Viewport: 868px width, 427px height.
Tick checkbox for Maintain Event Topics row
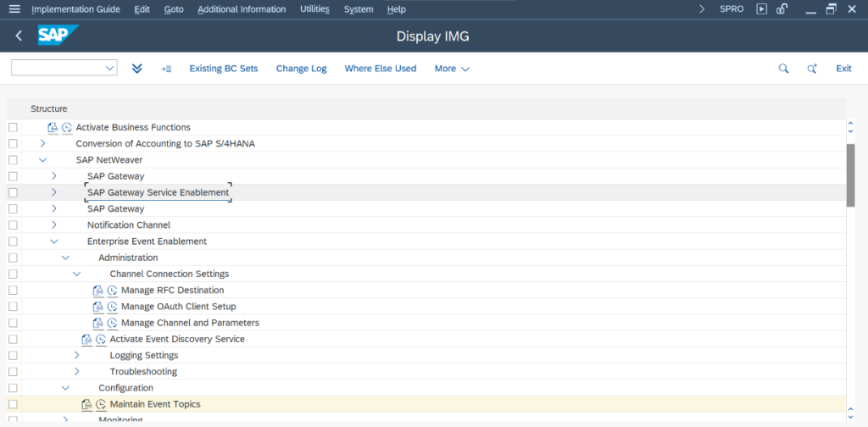click(x=14, y=404)
